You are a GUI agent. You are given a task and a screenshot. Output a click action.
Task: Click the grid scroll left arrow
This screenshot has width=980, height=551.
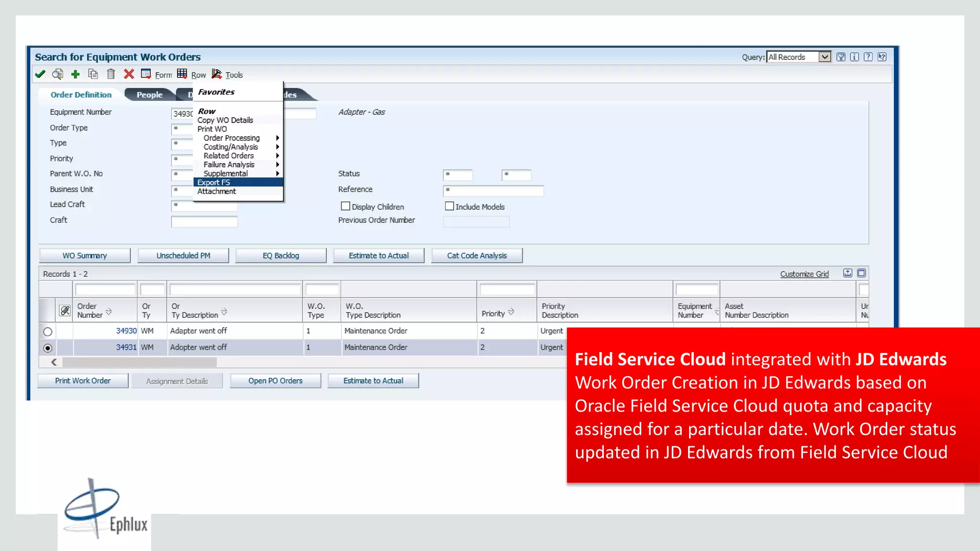54,363
